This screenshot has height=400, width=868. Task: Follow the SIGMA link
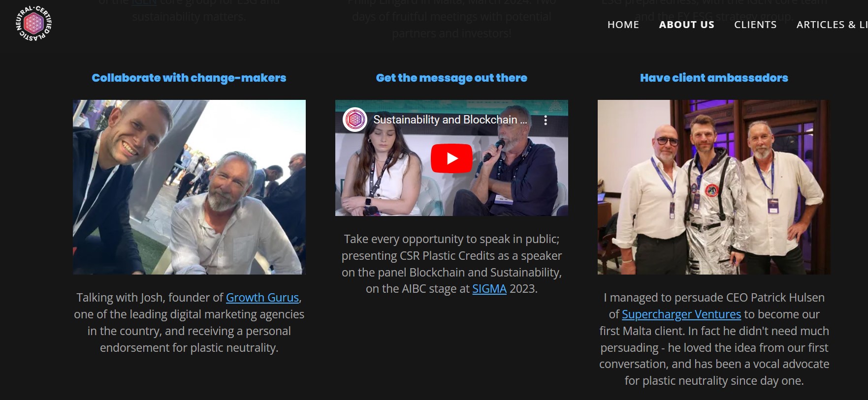tap(489, 289)
